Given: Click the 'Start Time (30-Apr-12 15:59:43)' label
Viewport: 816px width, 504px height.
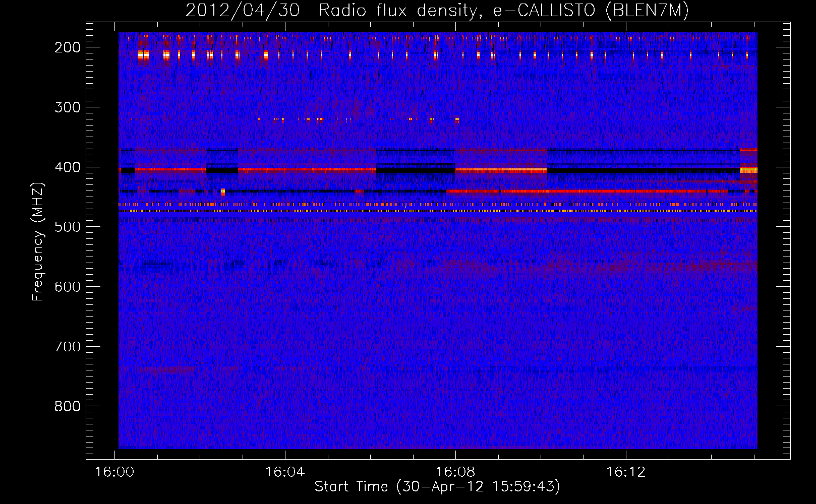Looking at the screenshot, I should tap(437, 487).
